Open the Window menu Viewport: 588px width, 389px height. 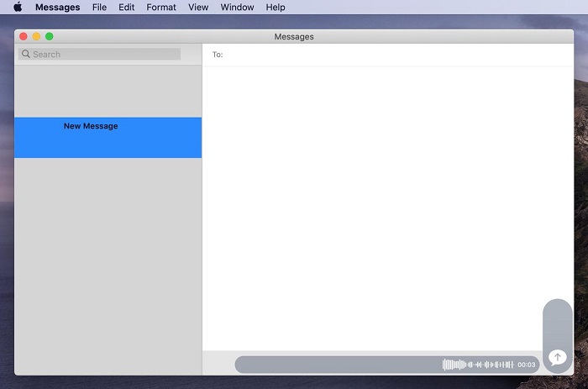(x=237, y=8)
